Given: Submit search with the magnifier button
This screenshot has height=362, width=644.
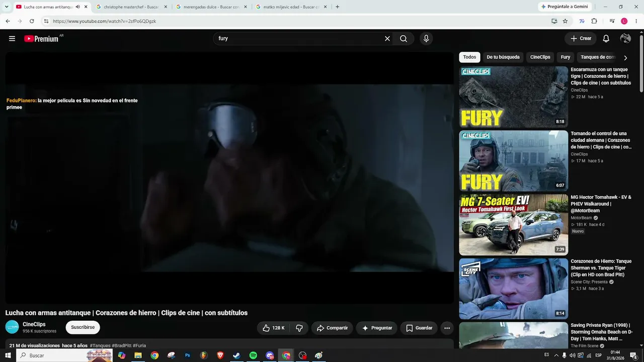Looking at the screenshot, I should (x=404, y=39).
